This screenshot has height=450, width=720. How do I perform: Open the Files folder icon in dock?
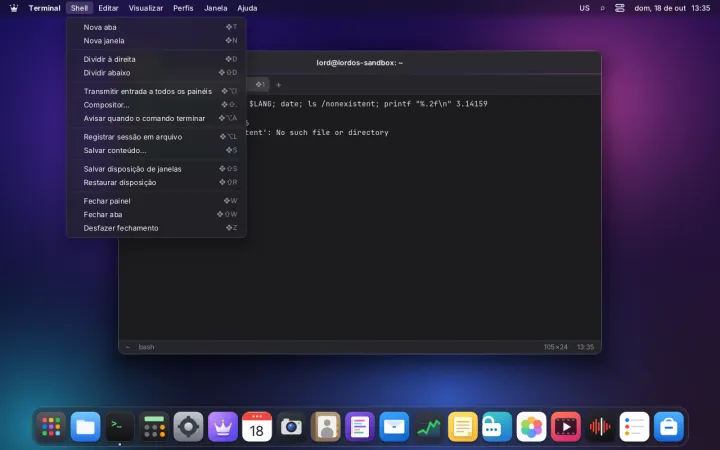click(x=85, y=427)
